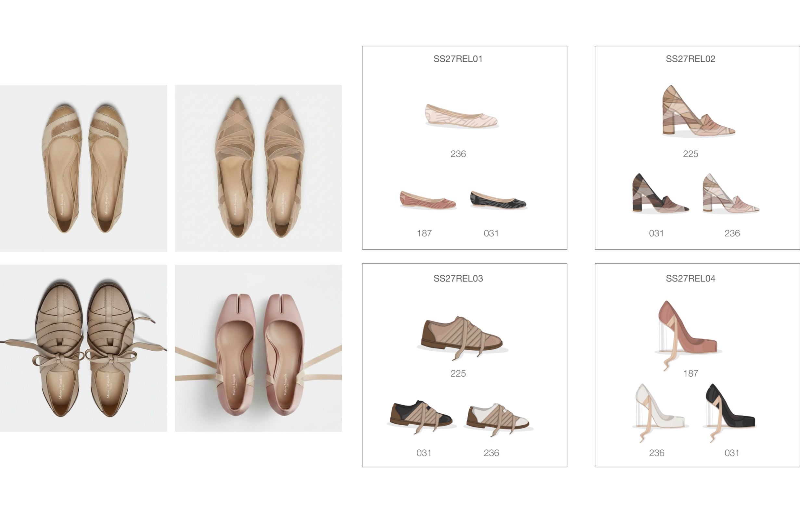The image size is (812, 514).
Task: Click the rose ballet flat colorway 187
Action: click(x=427, y=200)
